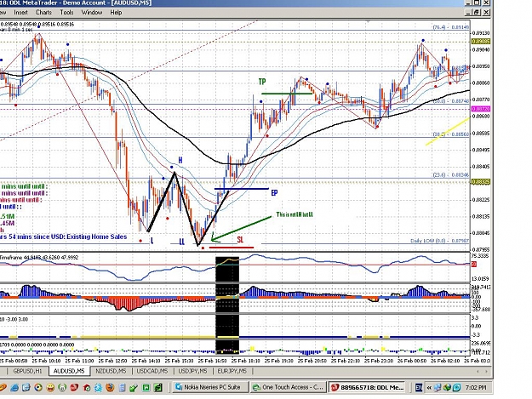Screen dimensions: 532x399
Task: Click the 0.88325 price label on the scale
Action: (481, 182)
